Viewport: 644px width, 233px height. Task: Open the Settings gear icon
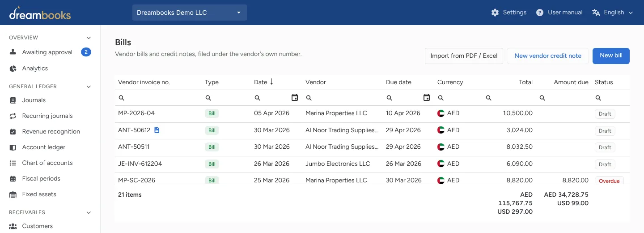(495, 13)
